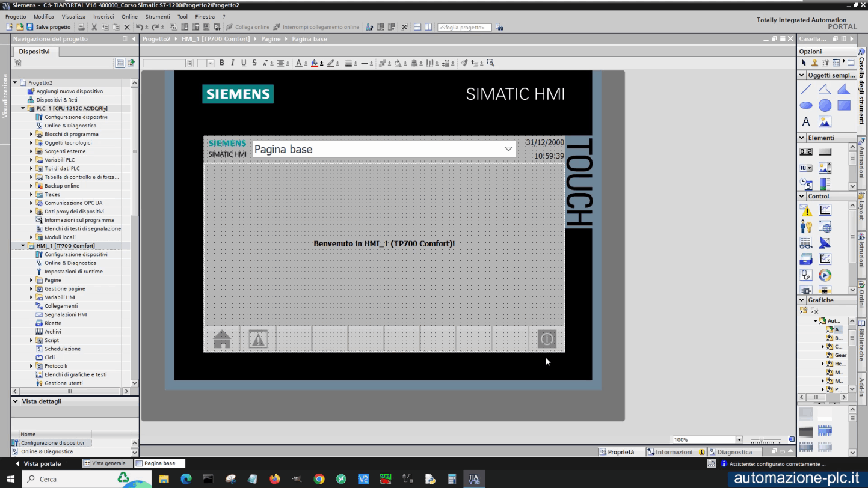Insert the alarm view control
The height and width of the screenshot is (488, 868).
(806, 210)
